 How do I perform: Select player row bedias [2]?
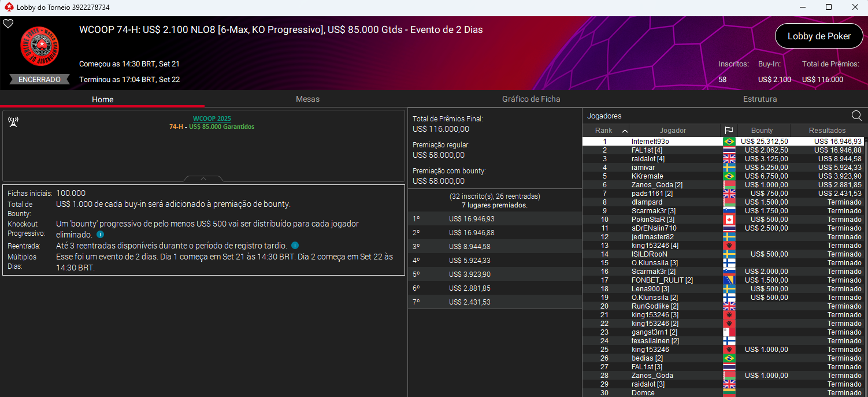[x=723, y=358]
